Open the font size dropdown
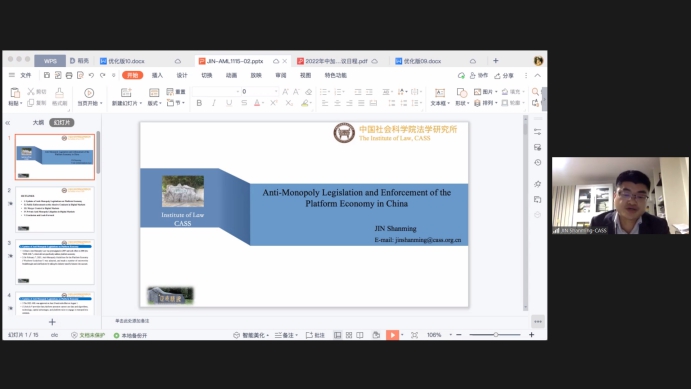This screenshot has height=389, width=692. [276, 91]
